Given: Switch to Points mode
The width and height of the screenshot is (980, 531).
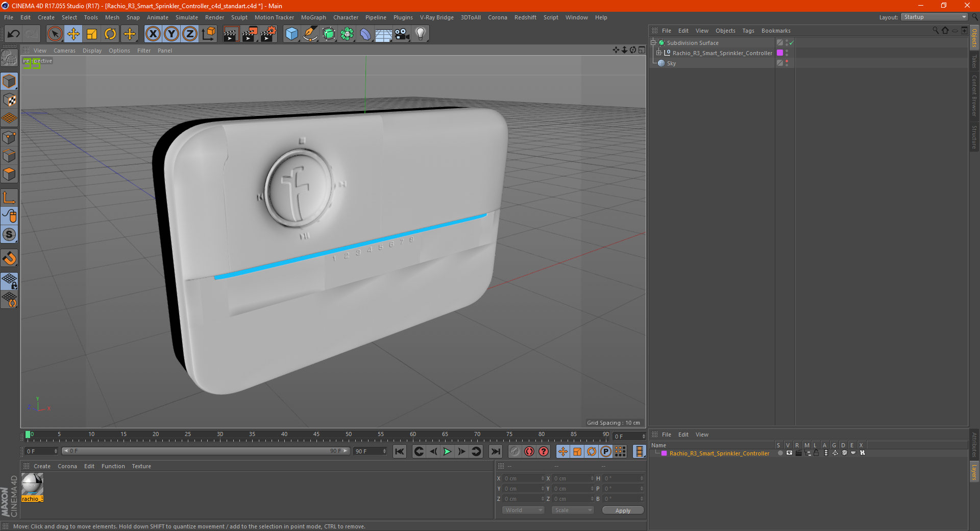Looking at the screenshot, I should [x=9, y=137].
